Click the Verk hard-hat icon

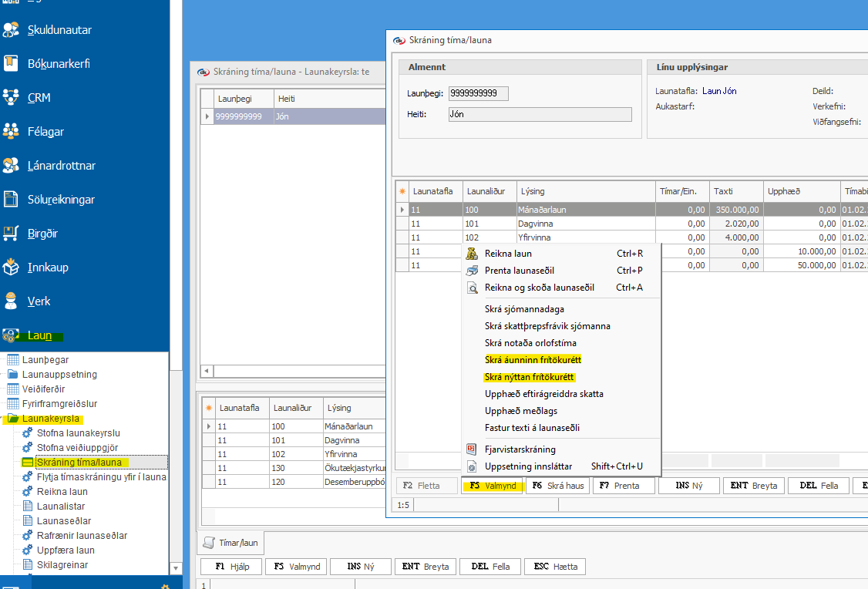(x=11, y=301)
